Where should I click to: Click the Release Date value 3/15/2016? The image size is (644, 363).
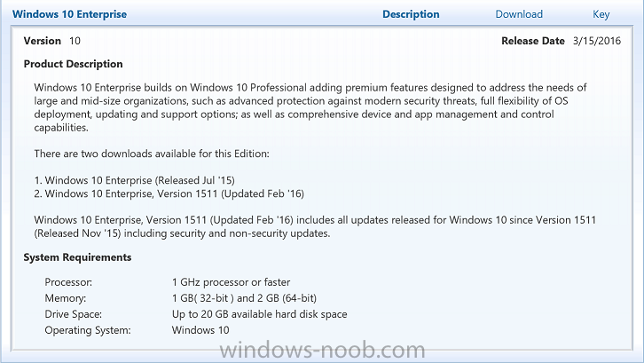[x=597, y=41]
